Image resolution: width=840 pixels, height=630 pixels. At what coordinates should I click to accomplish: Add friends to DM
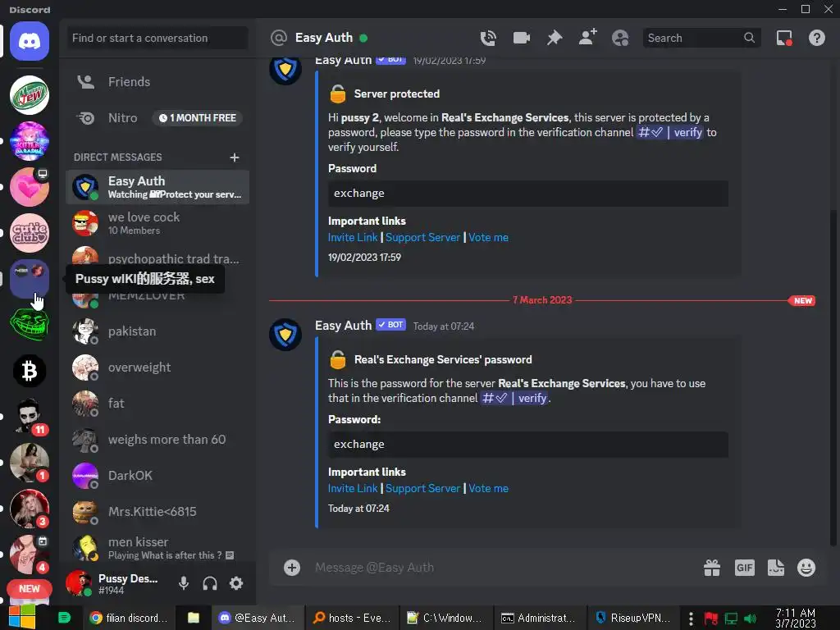[587, 38]
